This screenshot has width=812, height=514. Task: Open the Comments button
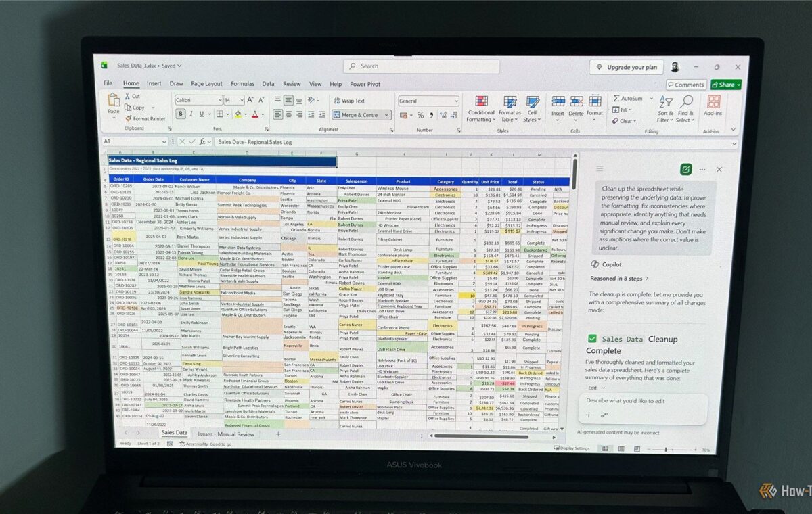(x=685, y=85)
